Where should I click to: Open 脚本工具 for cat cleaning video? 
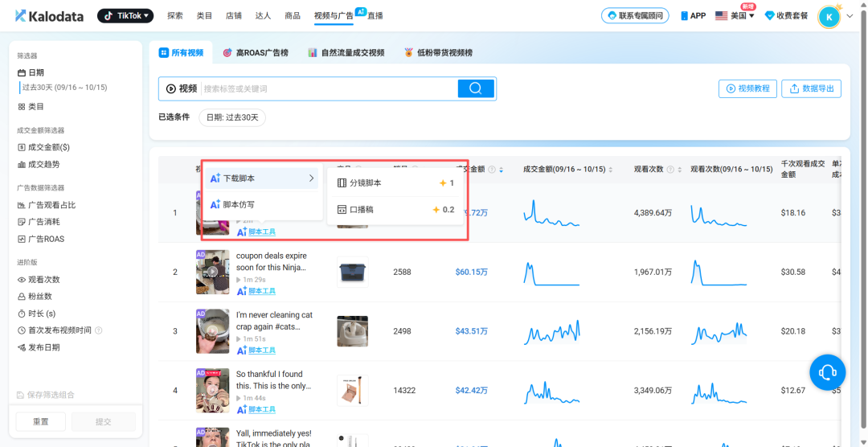(x=256, y=350)
